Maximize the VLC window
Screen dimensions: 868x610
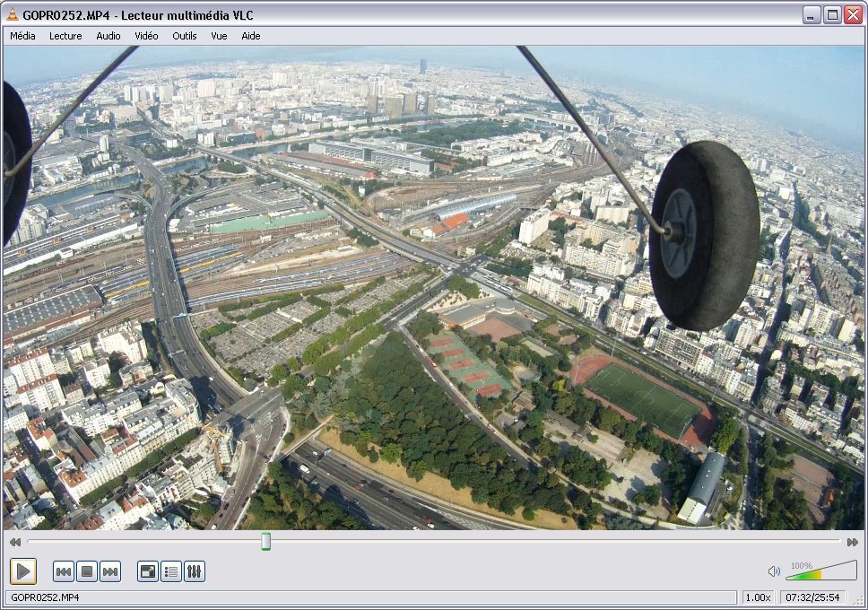coord(832,15)
